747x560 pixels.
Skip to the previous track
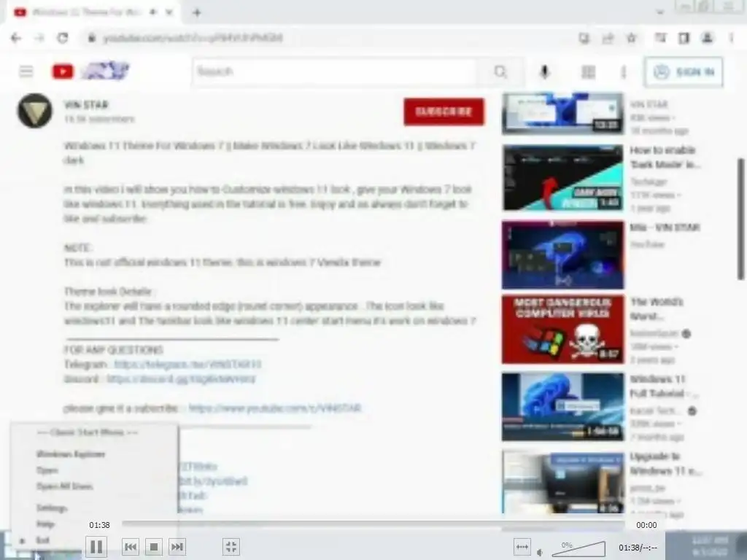(x=131, y=547)
